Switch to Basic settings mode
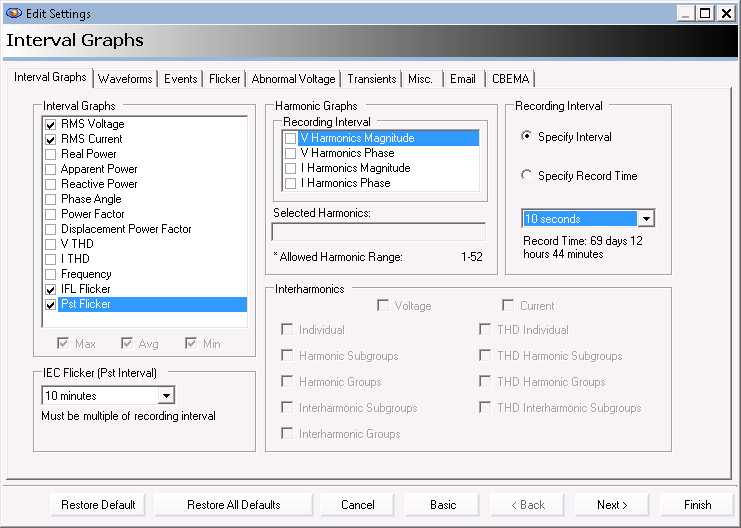The width and height of the screenshot is (741, 528). 443,505
